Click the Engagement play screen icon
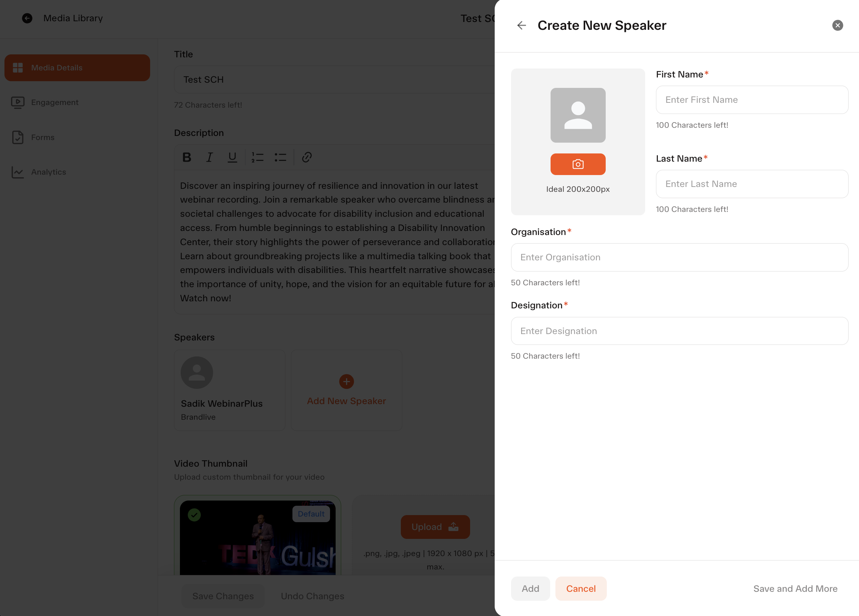This screenshot has height=616, width=859. [18, 102]
